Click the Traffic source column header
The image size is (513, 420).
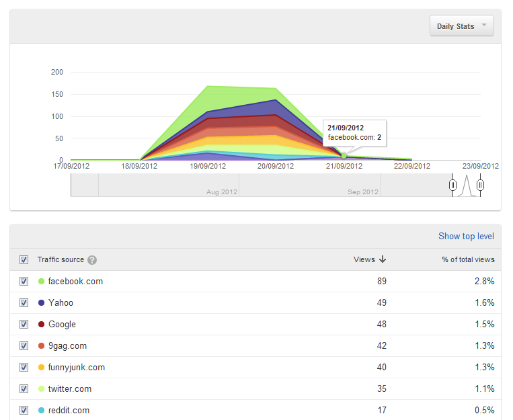pos(61,259)
